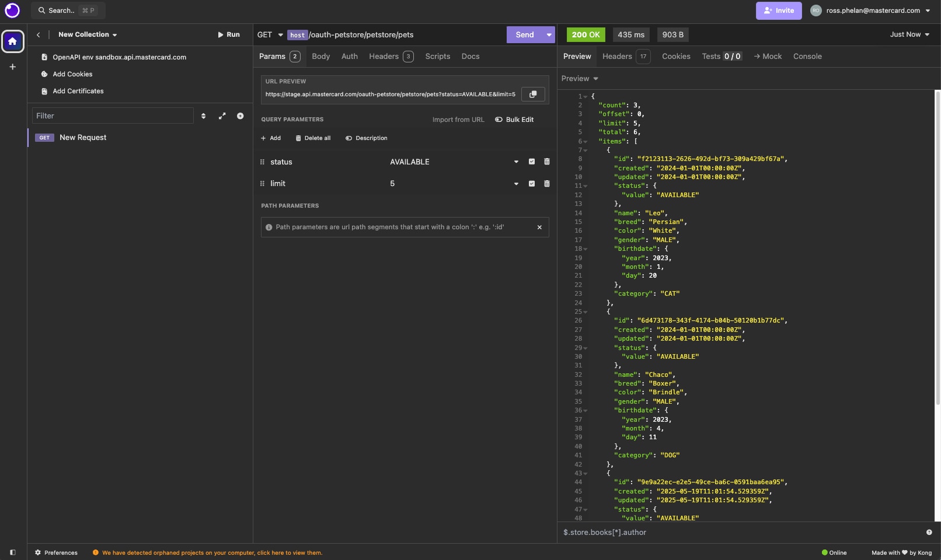The image size is (941, 560).
Task: Open the JSONPath filter help icon
Action: pyautogui.click(x=929, y=532)
